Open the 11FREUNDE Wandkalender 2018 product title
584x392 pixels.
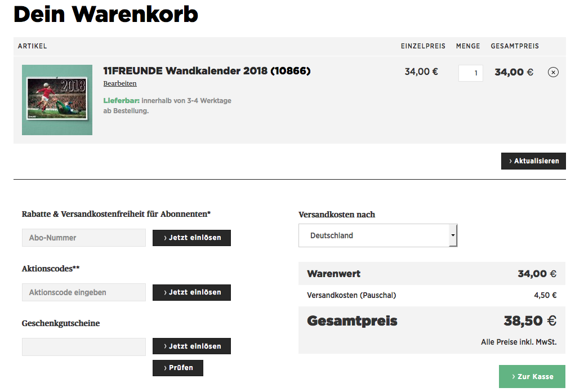coord(207,71)
